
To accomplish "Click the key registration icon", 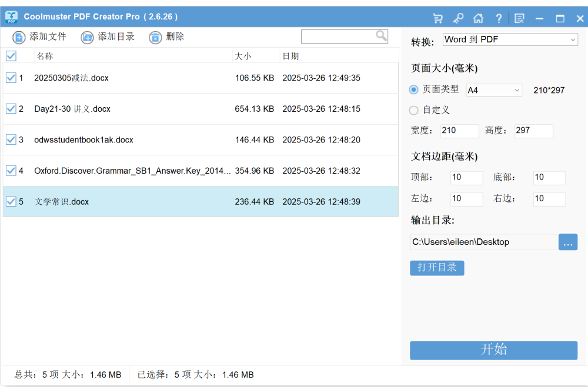I will pos(458,18).
